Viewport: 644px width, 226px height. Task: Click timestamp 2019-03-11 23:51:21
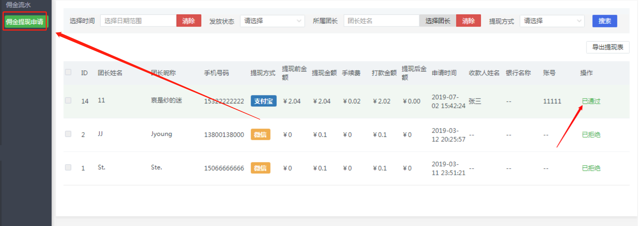click(448, 169)
